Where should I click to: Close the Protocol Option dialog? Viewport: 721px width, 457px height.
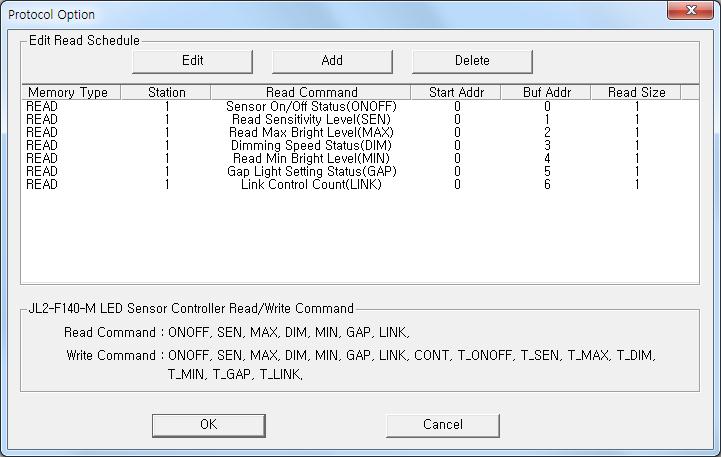[x=690, y=10]
